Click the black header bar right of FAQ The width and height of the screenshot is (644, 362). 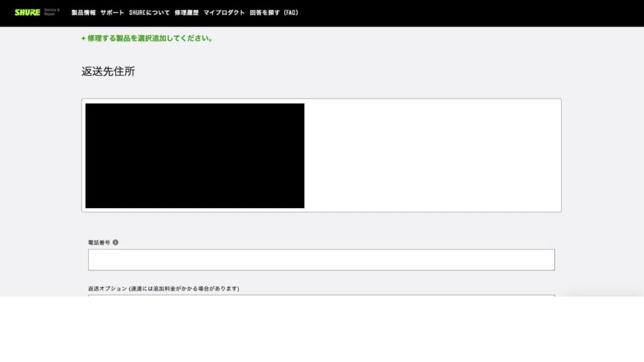tap(472, 13)
